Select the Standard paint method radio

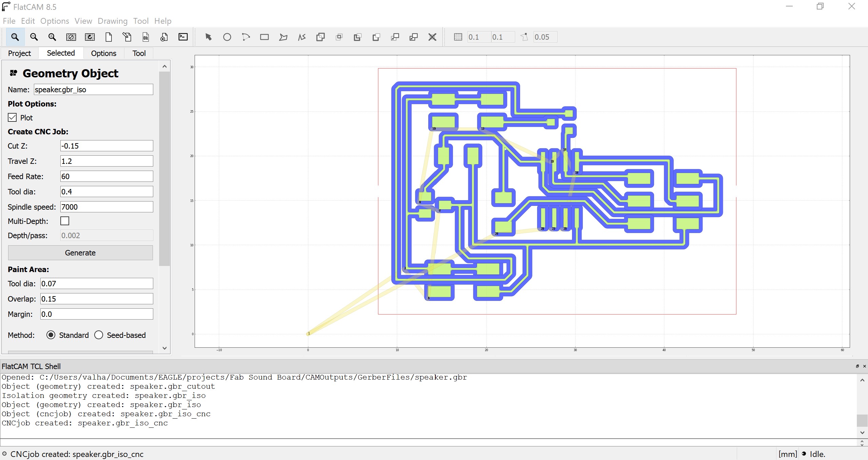(x=51, y=335)
